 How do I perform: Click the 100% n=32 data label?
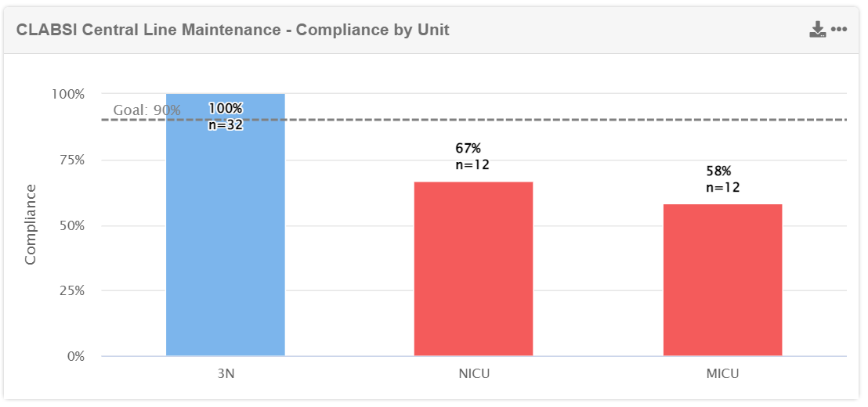click(226, 116)
